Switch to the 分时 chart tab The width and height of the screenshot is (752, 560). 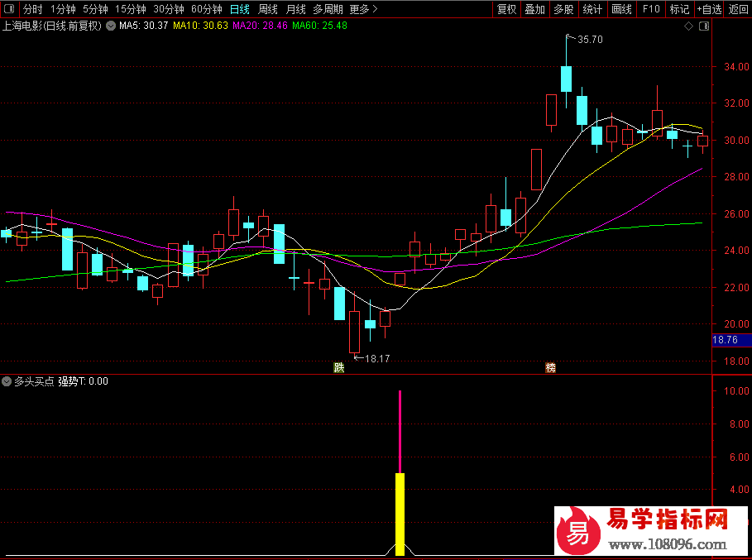tap(32, 9)
